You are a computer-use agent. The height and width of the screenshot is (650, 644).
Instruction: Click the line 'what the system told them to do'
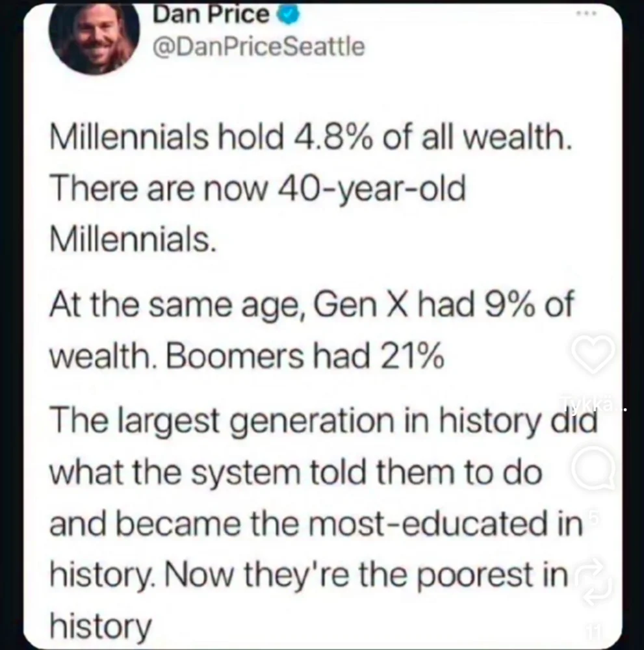[296, 473]
